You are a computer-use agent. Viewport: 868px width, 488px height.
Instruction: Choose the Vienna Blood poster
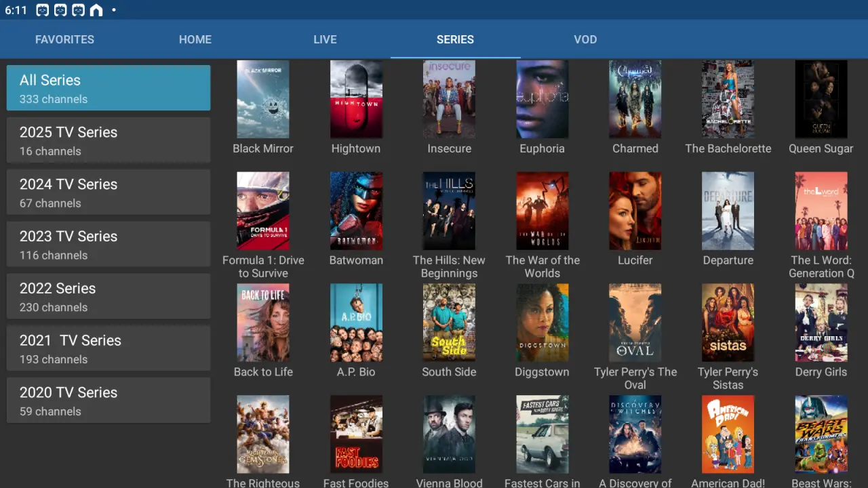point(449,434)
